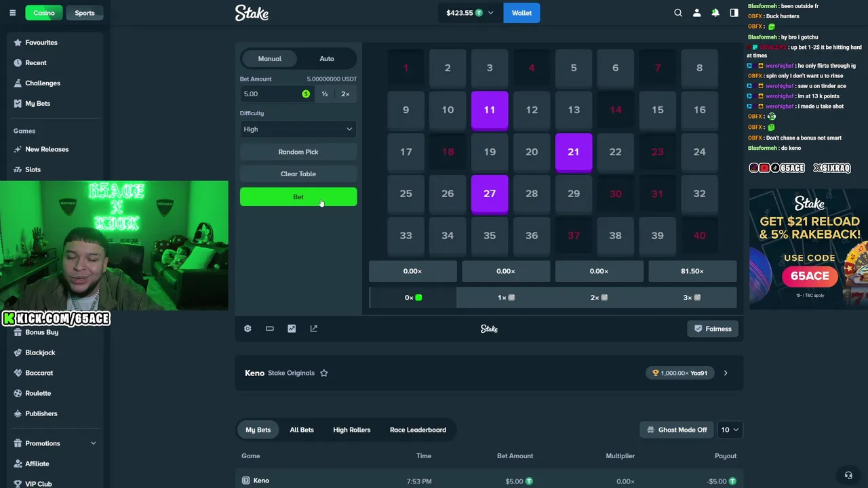868x488 pixels.
Task: Select Keno tile 2
Action: click(x=448, y=68)
